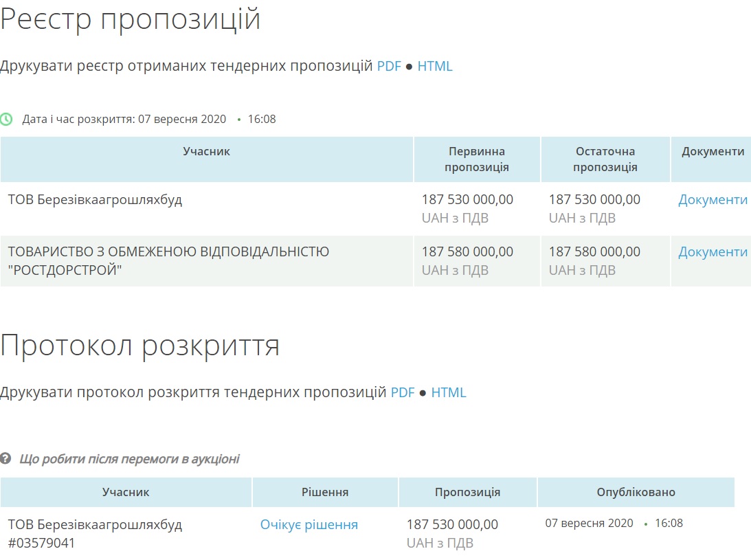The width and height of the screenshot is (751, 560).
Task: Open PDF of the bids registry
Action: [389, 66]
